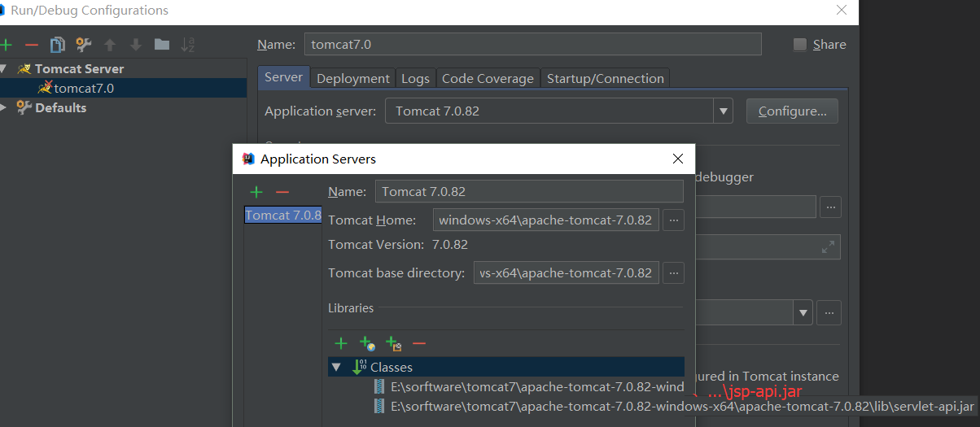980x427 pixels.
Task: Select the Classes row in Libraries
Action: pos(506,367)
